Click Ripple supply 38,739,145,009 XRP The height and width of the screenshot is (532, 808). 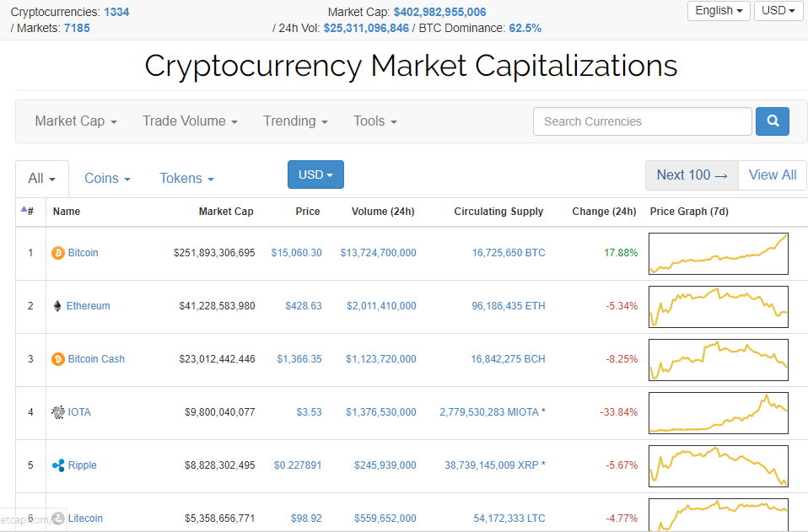click(492, 465)
